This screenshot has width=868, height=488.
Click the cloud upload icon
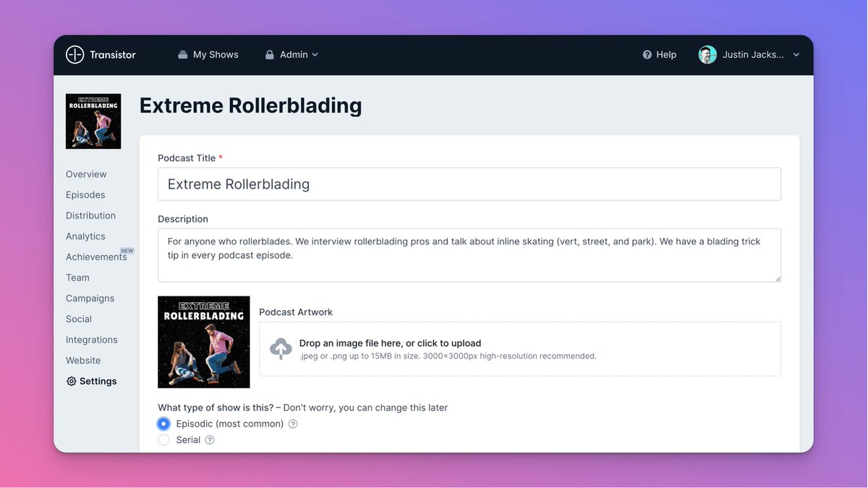point(281,348)
